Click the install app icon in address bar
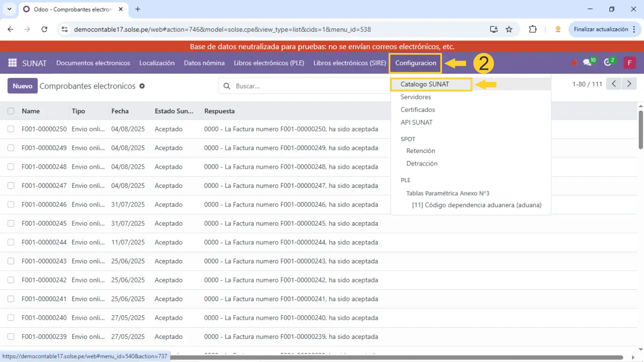The image size is (644, 362). coord(493,29)
